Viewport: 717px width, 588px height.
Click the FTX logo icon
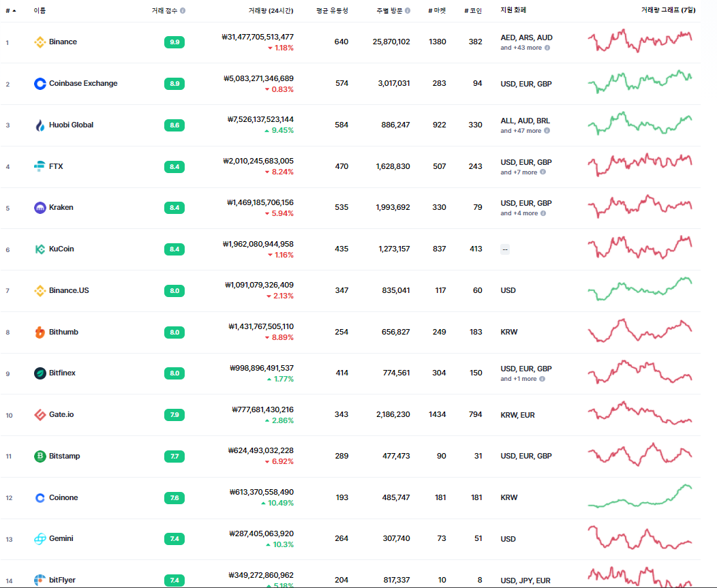40,166
